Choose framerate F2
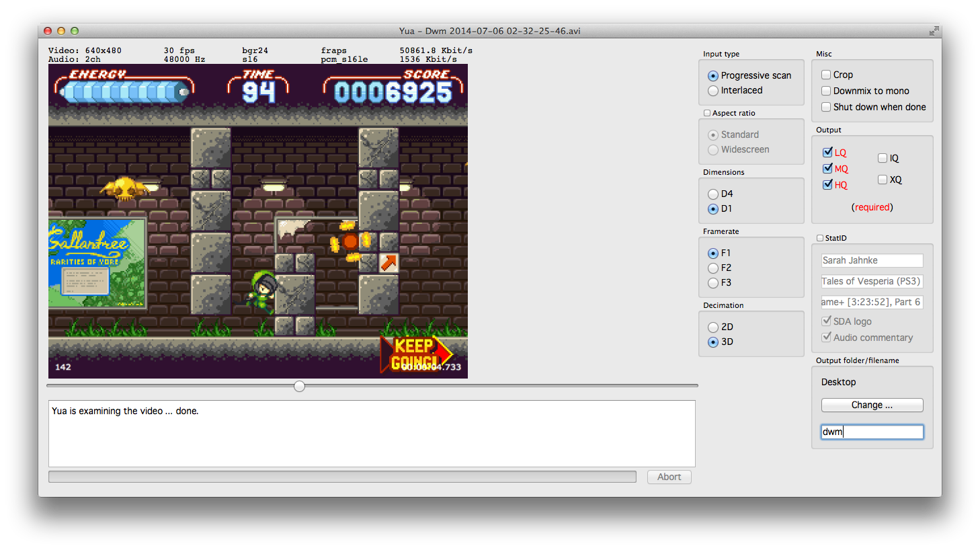 click(x=713, y=268)
